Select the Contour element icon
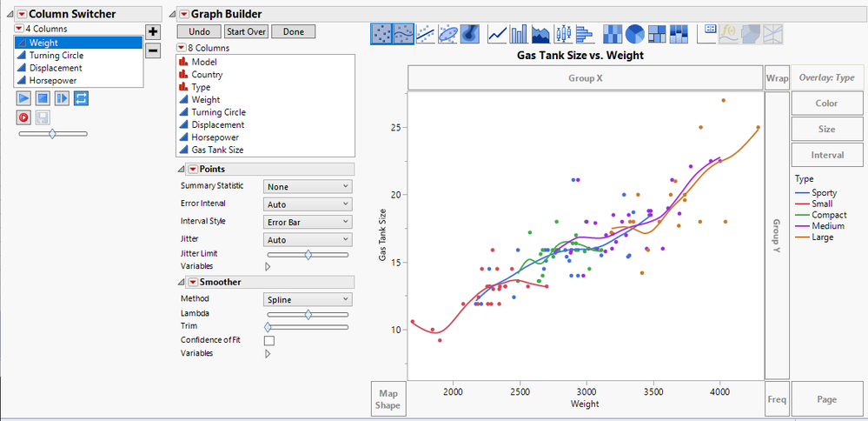This screenshot has height=421, width=868. pos(469,34)
